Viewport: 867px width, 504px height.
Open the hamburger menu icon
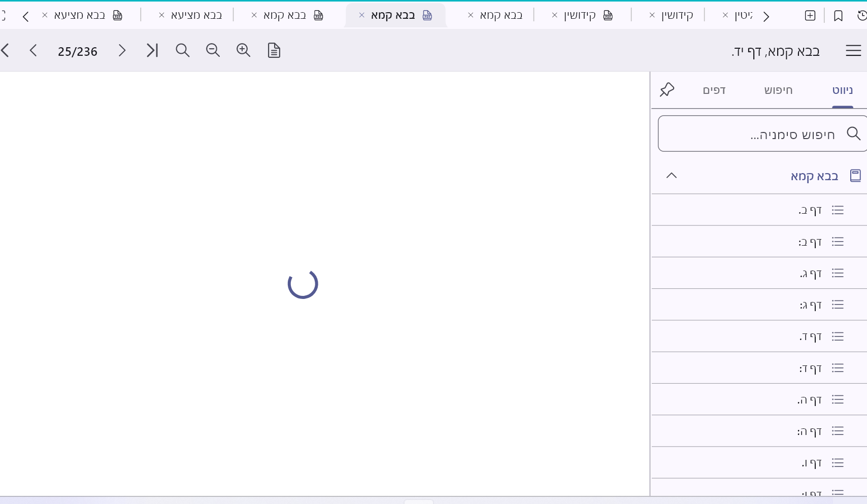tap(853, 51)
